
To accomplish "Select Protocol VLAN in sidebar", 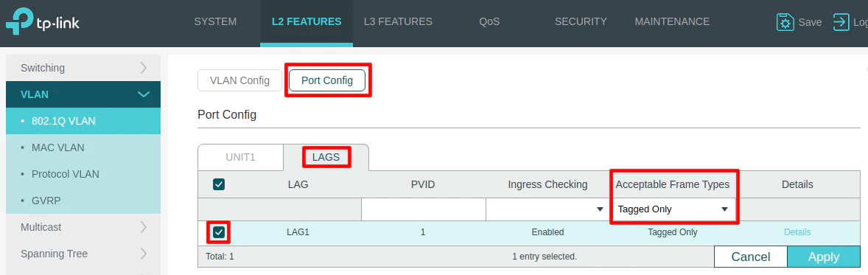I will coord(83,174).
